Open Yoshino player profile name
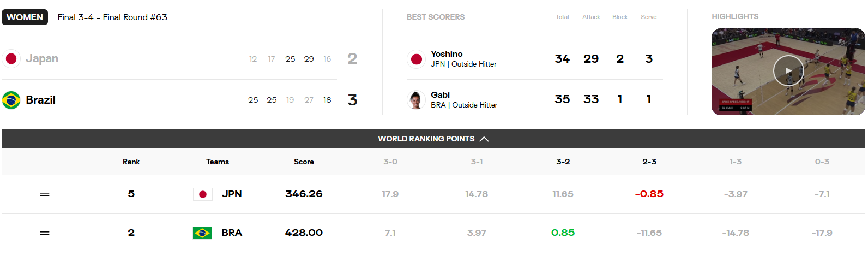Viewport: 868px width, 256px height. pyautogui.click(x=447, y=53)
